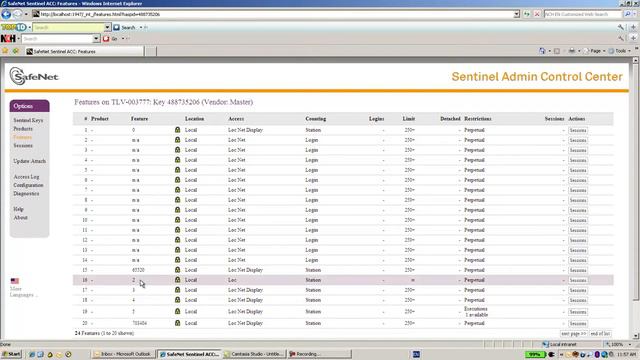The width and height of the screenshot is (640, 360).
Task: Open the NCH toolbar search field dropdown
Action: coord(96,39)
